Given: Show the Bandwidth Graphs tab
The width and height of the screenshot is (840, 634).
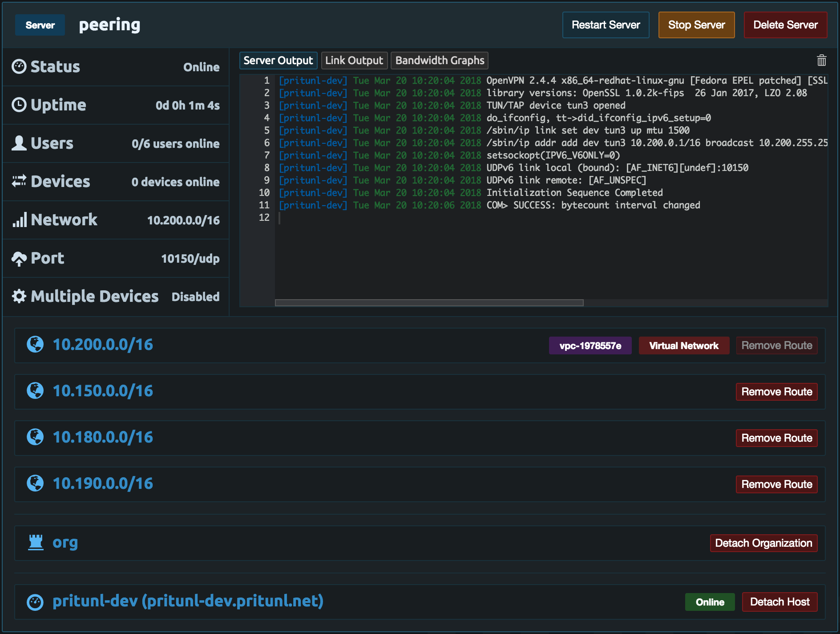Looking at the screenshot, I should (x=440, y=61).
